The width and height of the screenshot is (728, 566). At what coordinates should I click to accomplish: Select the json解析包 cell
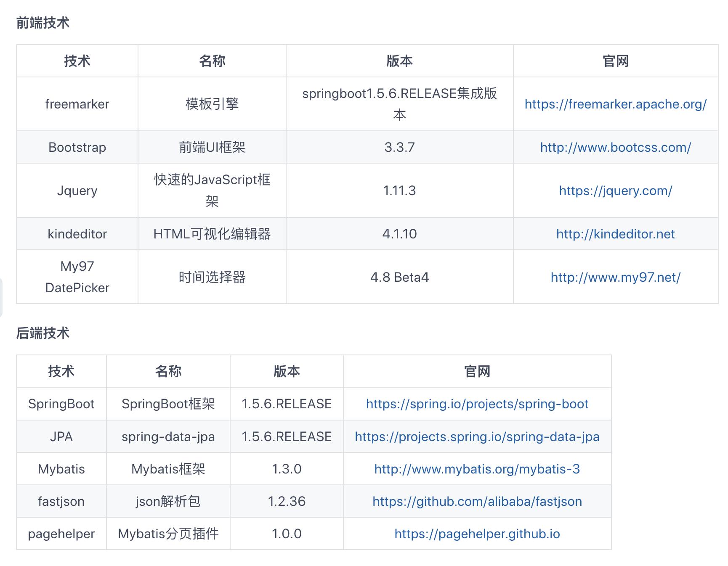click(168, 501)
